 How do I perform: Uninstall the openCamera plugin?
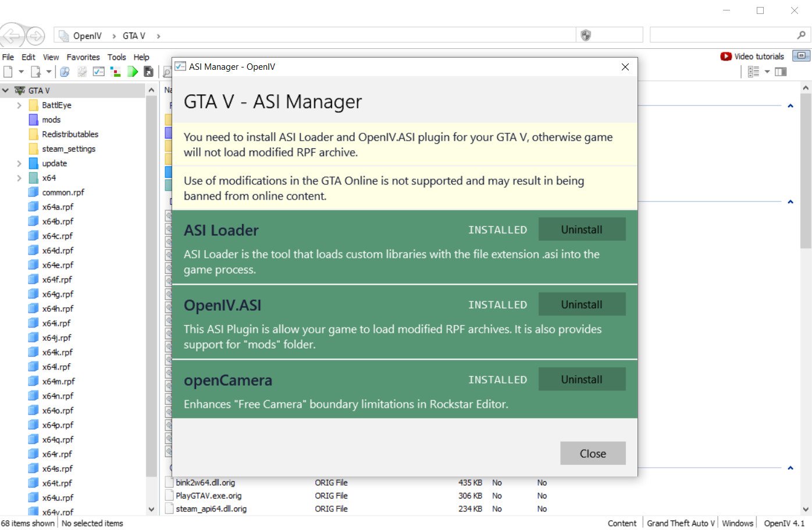[x=582, y=379]
